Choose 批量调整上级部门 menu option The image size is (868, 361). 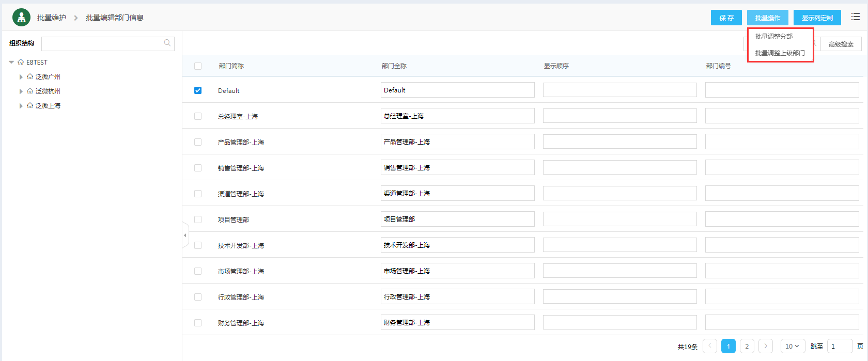click(x=780, y=53)
